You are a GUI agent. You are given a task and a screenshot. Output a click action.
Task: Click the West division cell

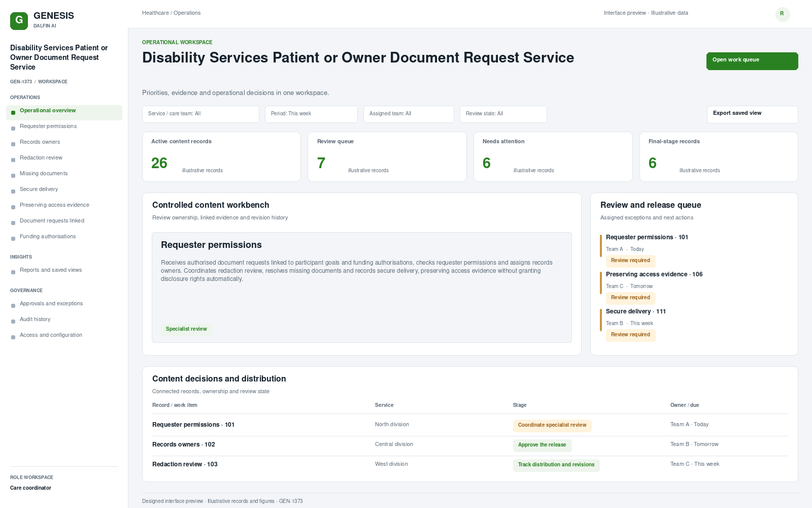tap(391, 464)
